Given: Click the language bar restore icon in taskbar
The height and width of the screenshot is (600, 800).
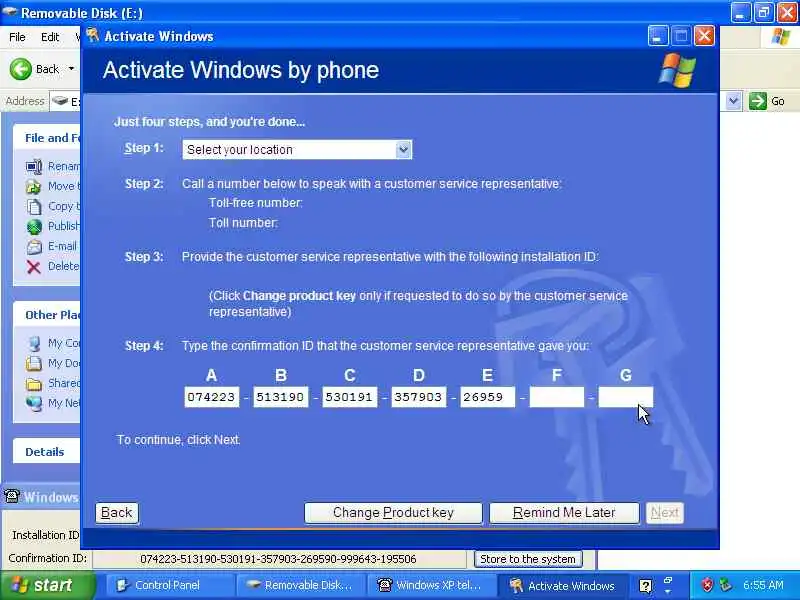Looking at the screenshot, I should 667,581.
